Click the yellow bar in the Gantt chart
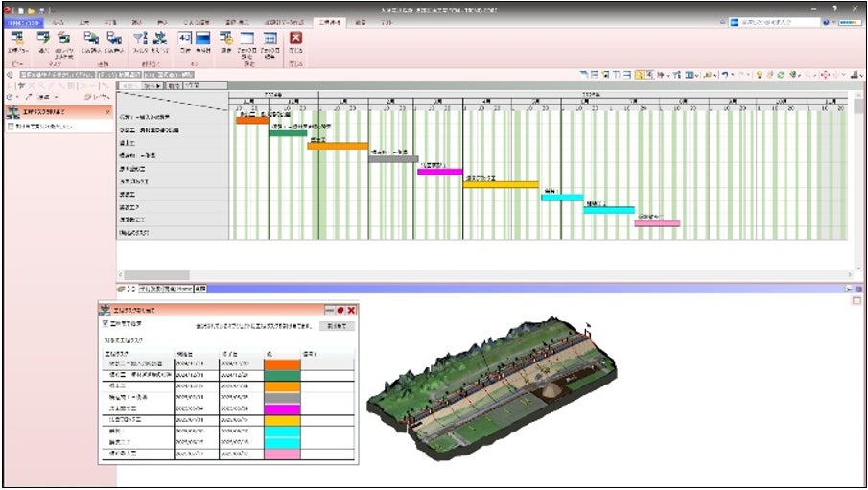 500,183
